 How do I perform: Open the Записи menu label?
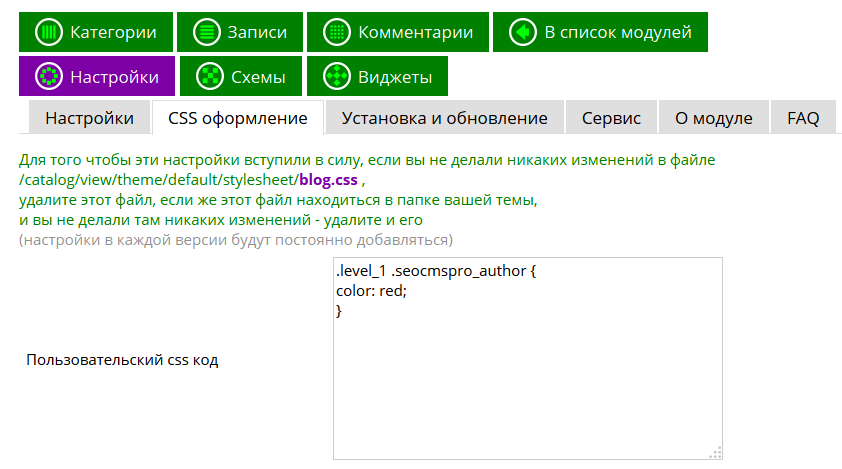[257, 33]
